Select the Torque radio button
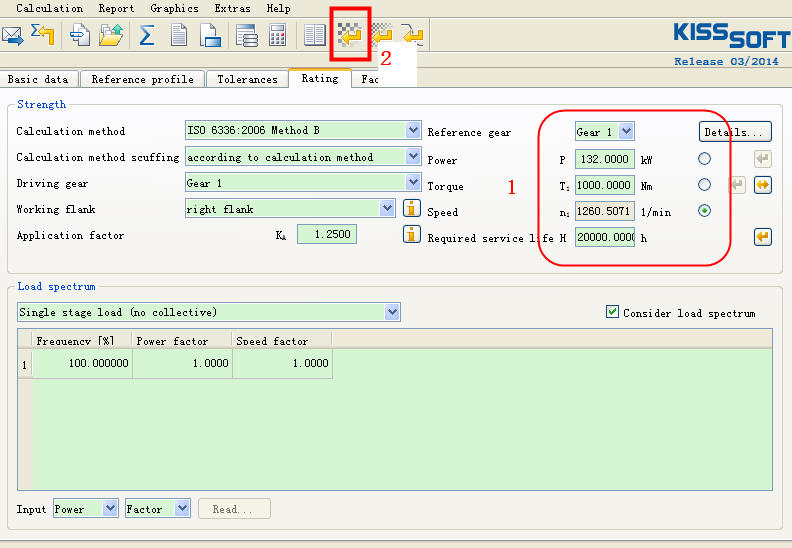The image size is (792, 548). coord(704,184)
